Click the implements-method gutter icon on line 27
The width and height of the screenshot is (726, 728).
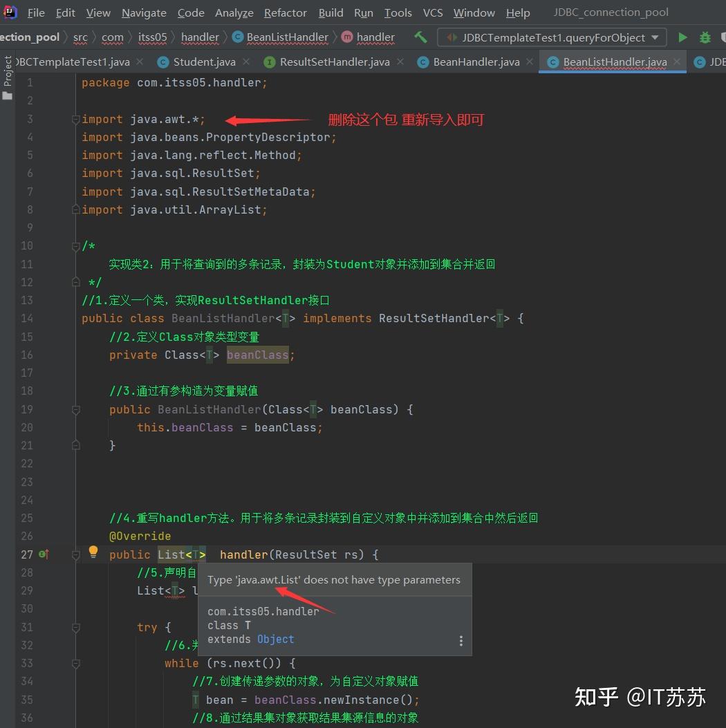pos(44,554)
